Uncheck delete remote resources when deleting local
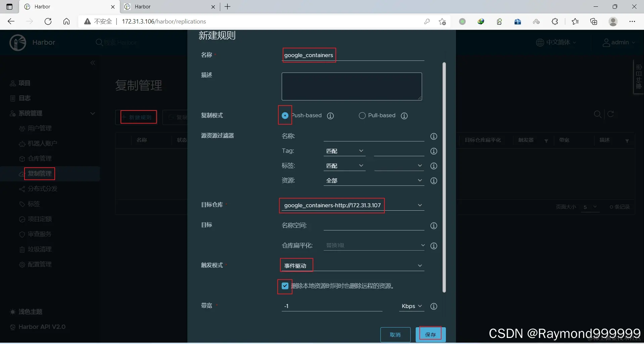The width and height of the screenshot is (644, 344). coord(285,286)
